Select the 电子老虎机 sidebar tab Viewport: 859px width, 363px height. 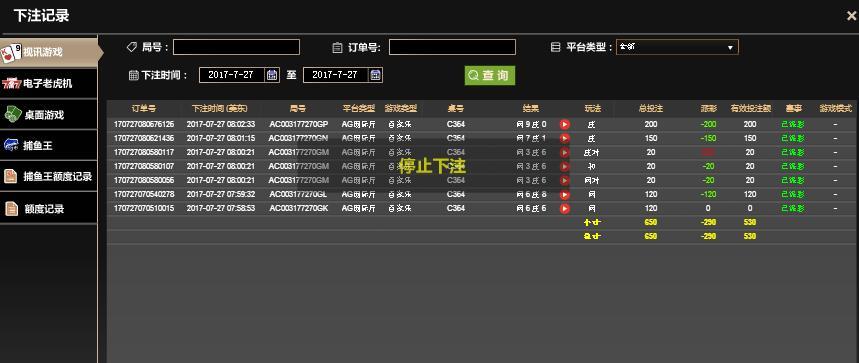point(48,84)
